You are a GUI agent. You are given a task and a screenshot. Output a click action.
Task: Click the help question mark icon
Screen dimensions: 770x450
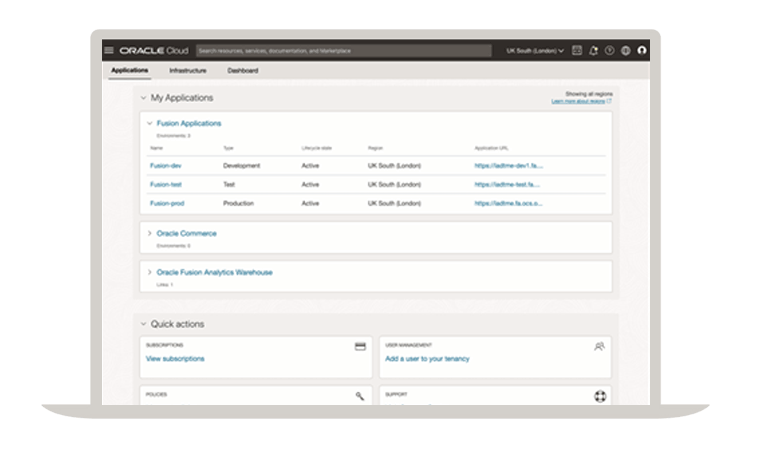pos(609,50)
